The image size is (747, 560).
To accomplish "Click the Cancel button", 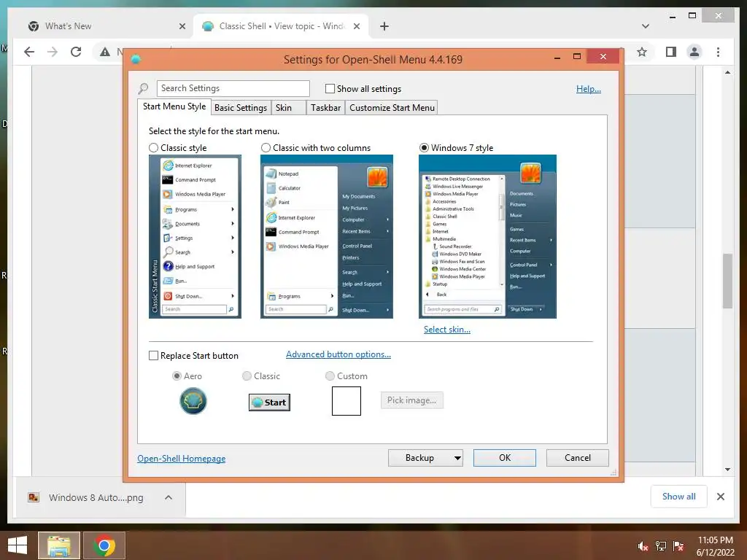I will pyautogui.click(x=578, y=458).
